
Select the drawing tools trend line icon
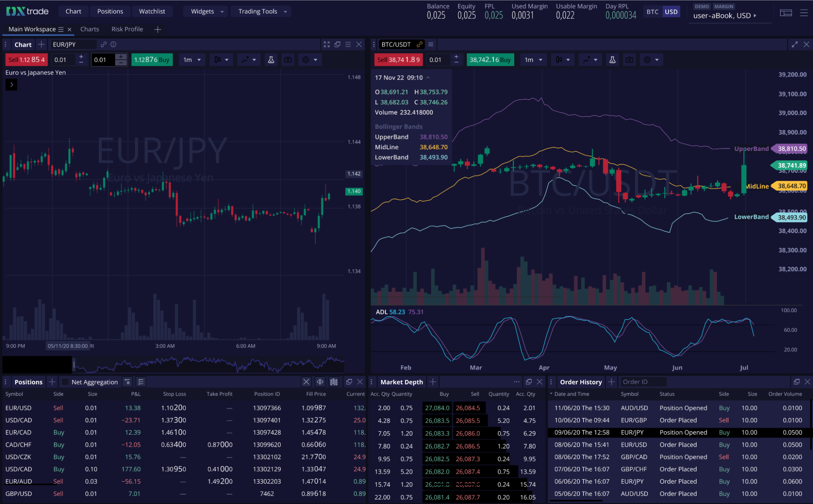click(x=246, y=59)
